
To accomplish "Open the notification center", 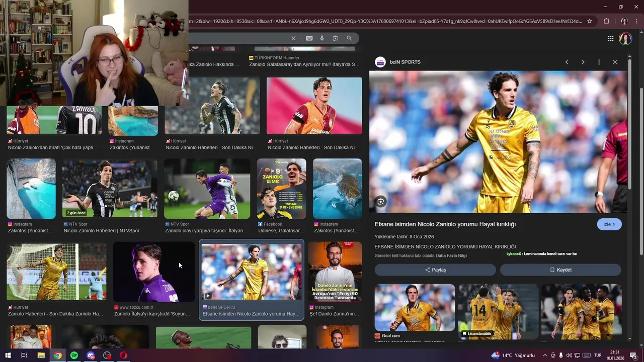I will click(633, 355).
